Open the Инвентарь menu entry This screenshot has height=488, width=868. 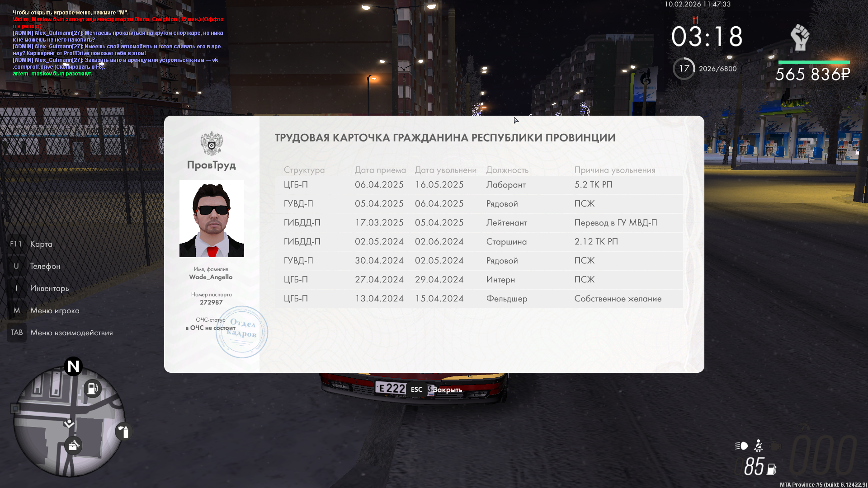click(x=49, y=288)
